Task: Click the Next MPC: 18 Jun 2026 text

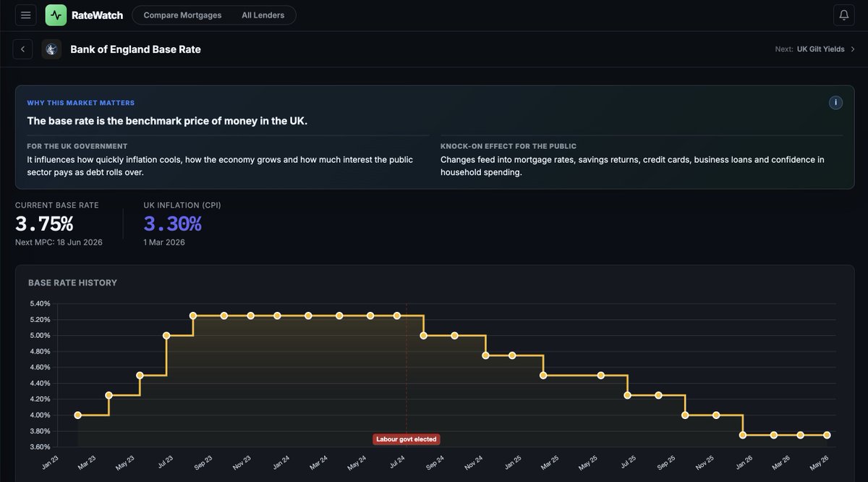Action: tap(59, 242)
